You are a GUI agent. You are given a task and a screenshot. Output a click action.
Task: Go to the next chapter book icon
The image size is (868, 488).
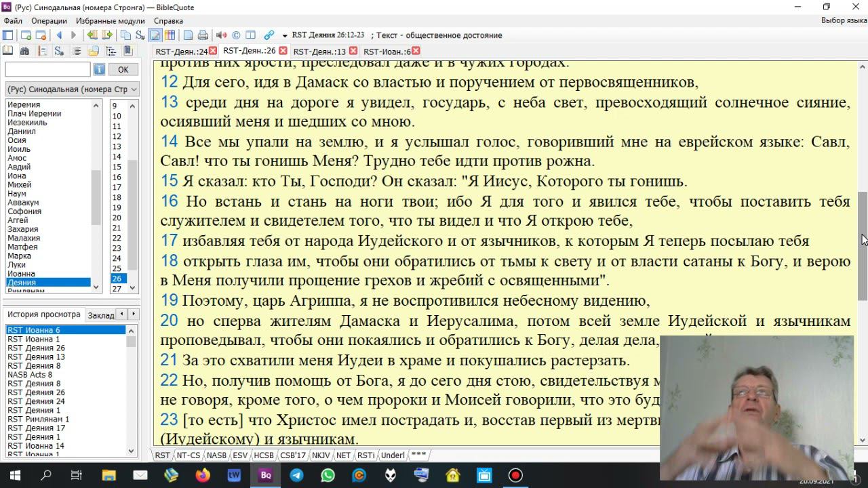coord(106,35)
